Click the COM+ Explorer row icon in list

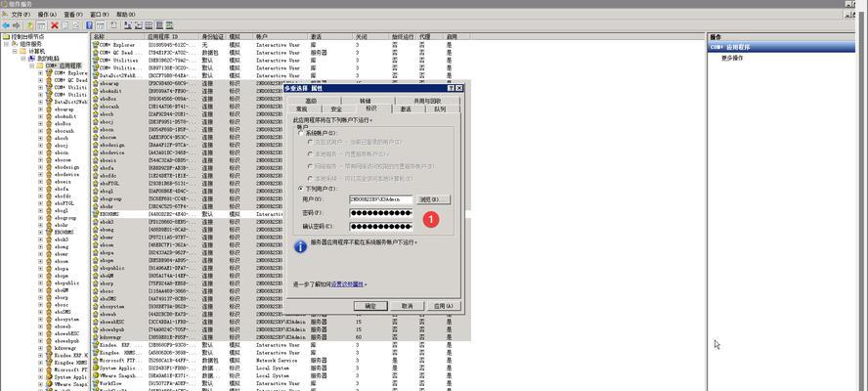click(96, 44)
